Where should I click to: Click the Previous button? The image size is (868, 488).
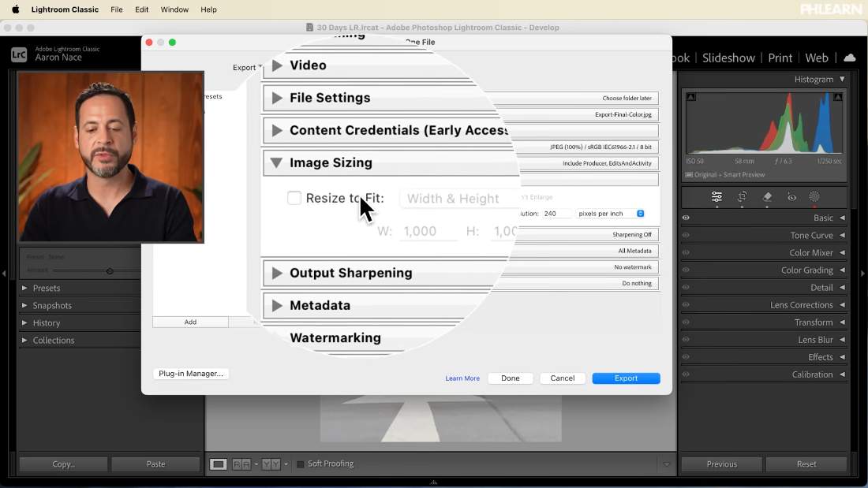coord(722,464)
